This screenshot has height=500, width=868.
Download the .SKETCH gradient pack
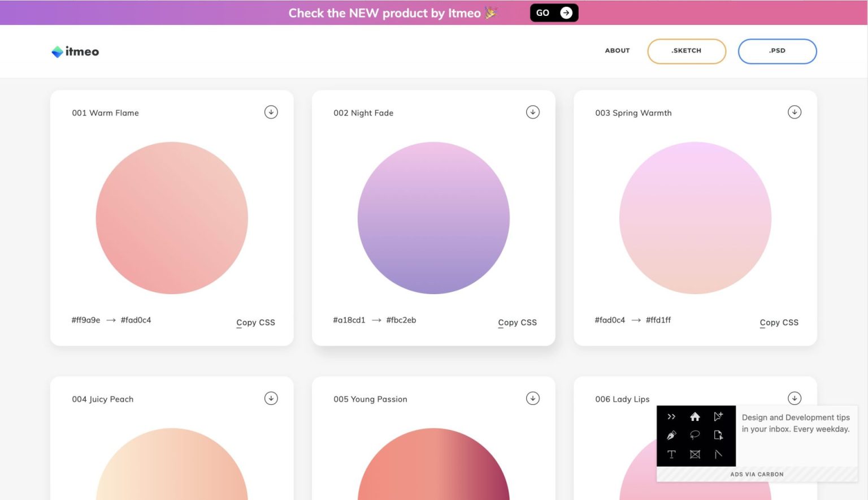point(687,50)
